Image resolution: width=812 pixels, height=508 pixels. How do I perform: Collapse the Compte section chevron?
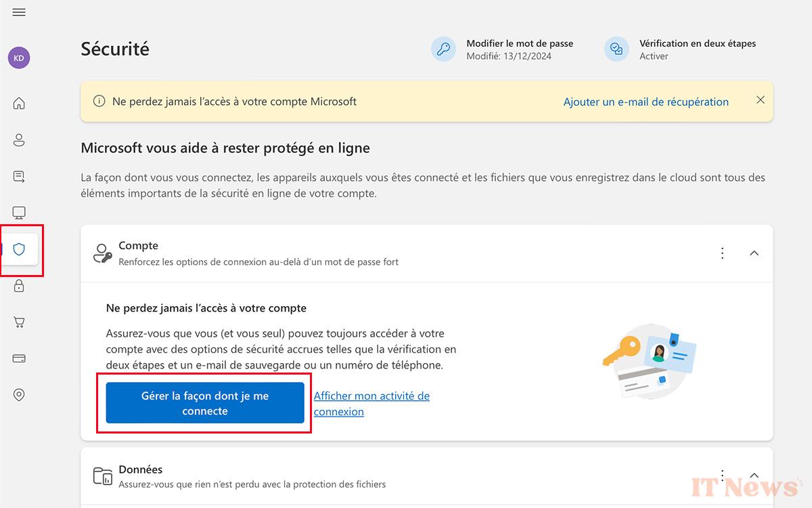click(x=754, y=253)
